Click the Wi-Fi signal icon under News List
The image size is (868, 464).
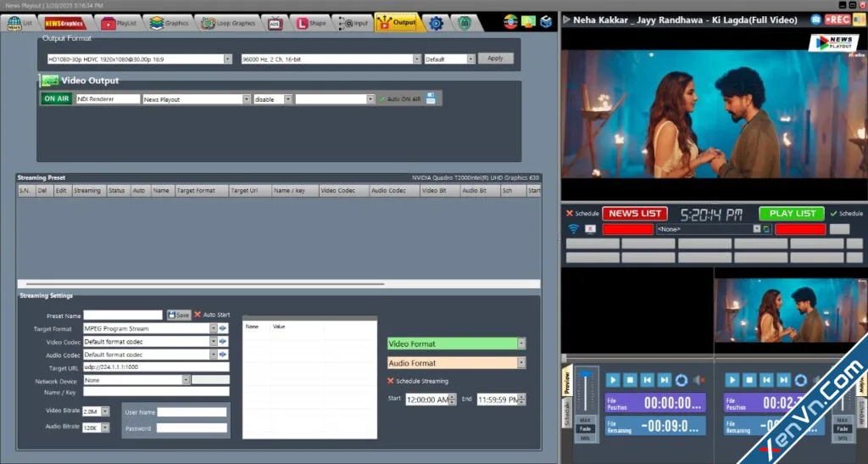pos(574,229)
